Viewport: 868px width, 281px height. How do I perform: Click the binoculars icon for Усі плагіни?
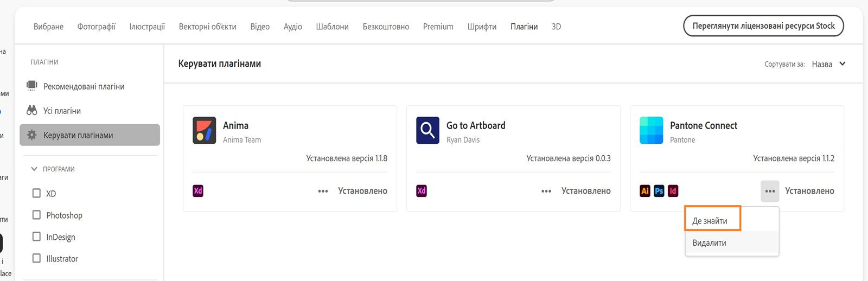32,110
